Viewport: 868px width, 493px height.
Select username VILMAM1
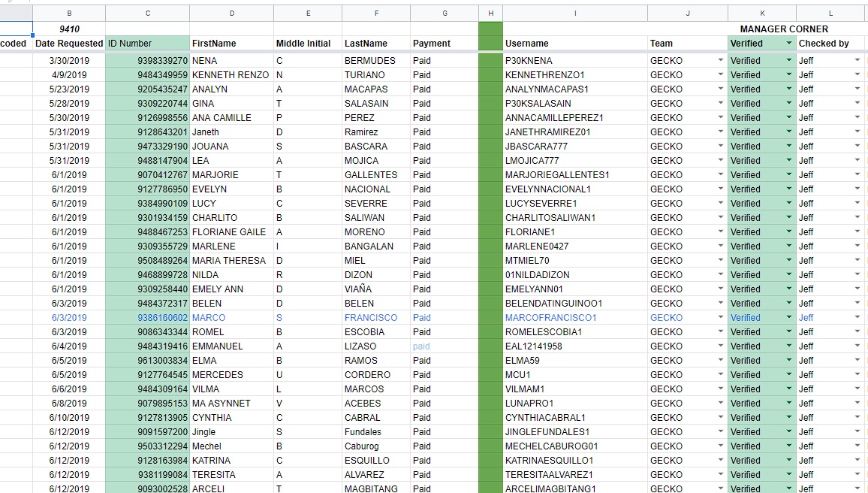(x=575, y=389)
